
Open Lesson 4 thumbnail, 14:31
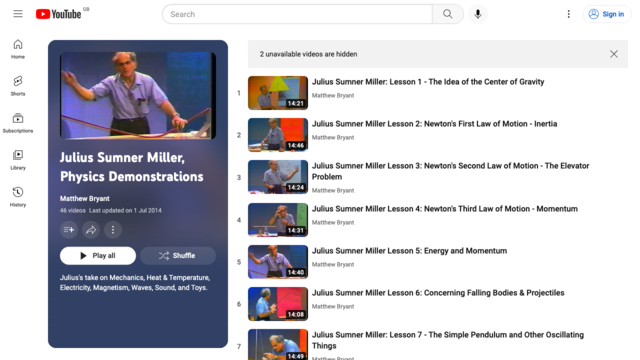click(x=278, y=220)
